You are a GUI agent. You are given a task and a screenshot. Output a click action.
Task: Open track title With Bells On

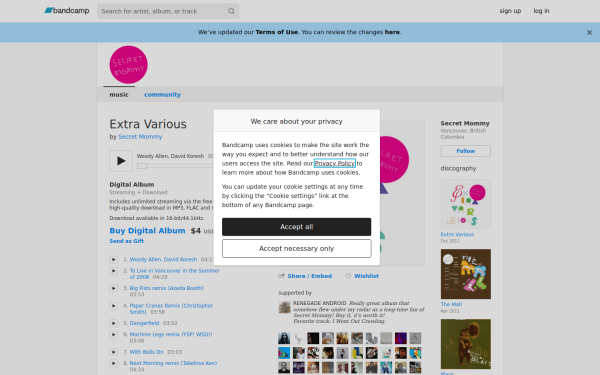[x=147, y=352]
